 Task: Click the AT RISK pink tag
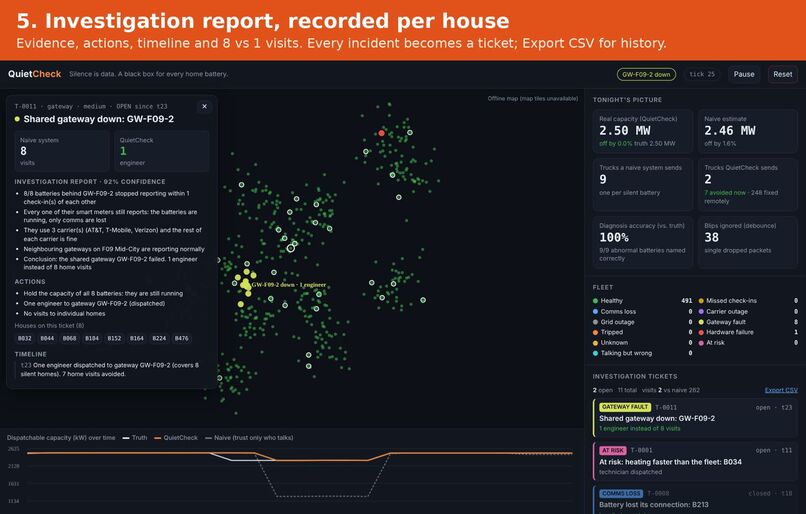(x=612, y=450)
